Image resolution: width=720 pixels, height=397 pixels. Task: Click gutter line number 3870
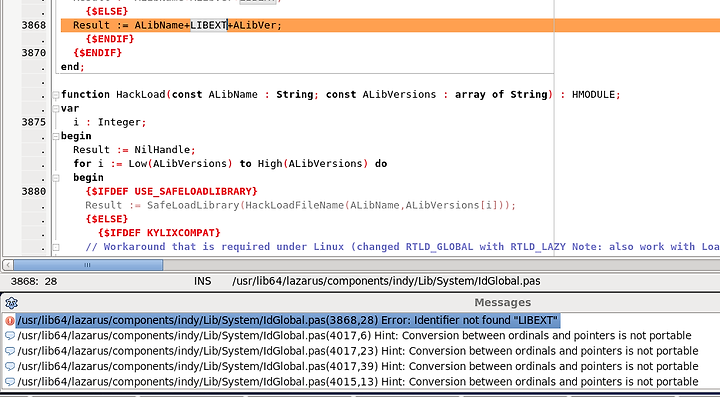pyautogui.click(x=34, y=53)
